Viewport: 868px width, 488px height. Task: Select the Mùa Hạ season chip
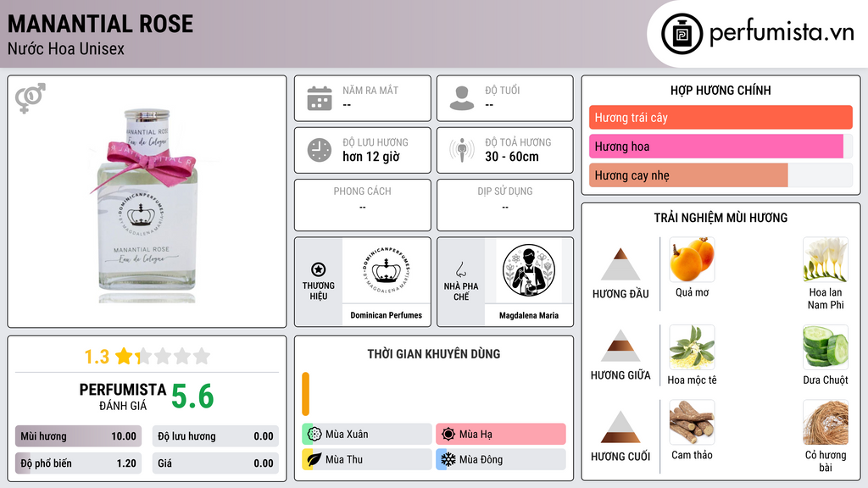pyautogui.click(x=501, y=434)
